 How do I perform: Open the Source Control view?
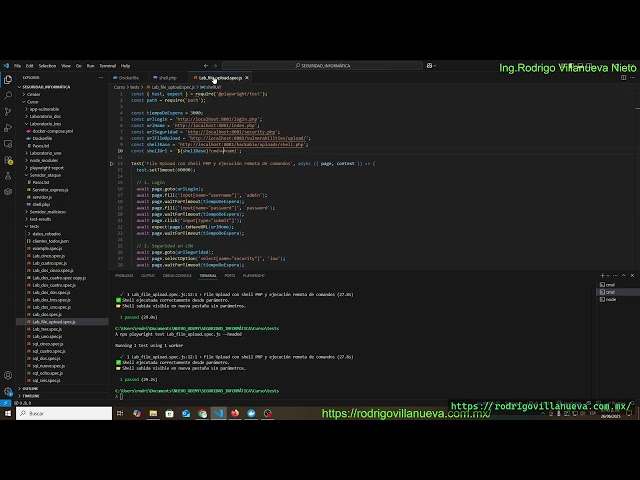(8, 112)
